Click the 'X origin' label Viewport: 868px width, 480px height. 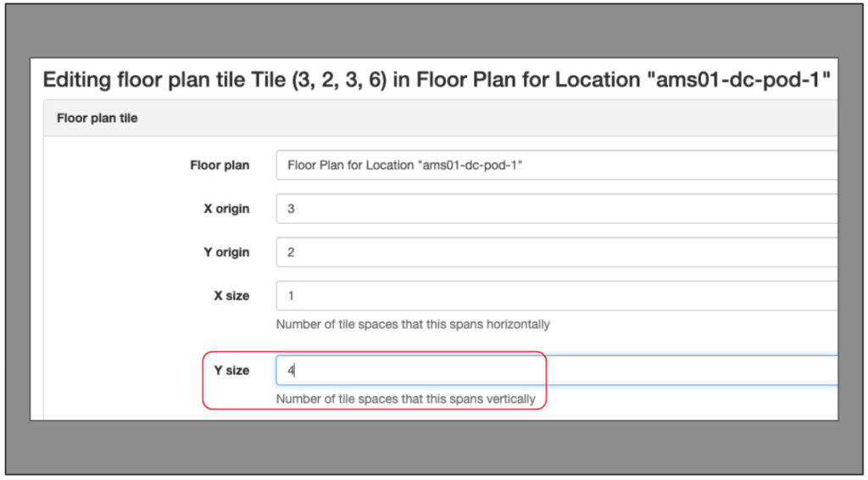pyautogui.click(x=226, y=209)
